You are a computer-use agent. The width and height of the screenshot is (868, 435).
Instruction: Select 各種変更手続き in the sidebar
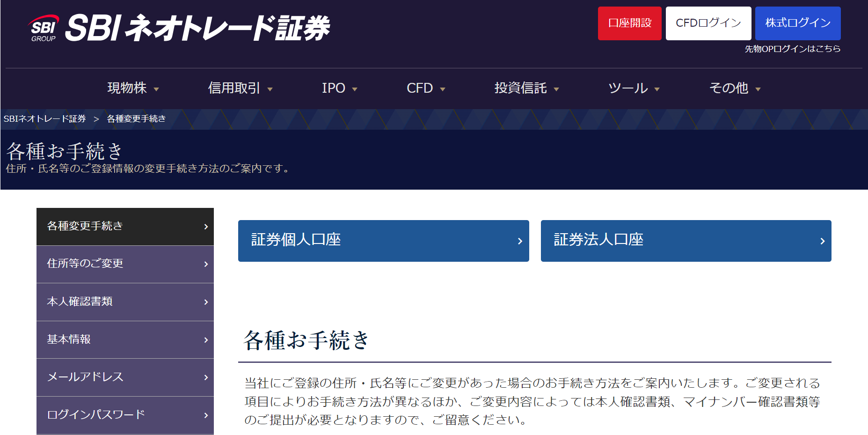[x=125, y=227]
